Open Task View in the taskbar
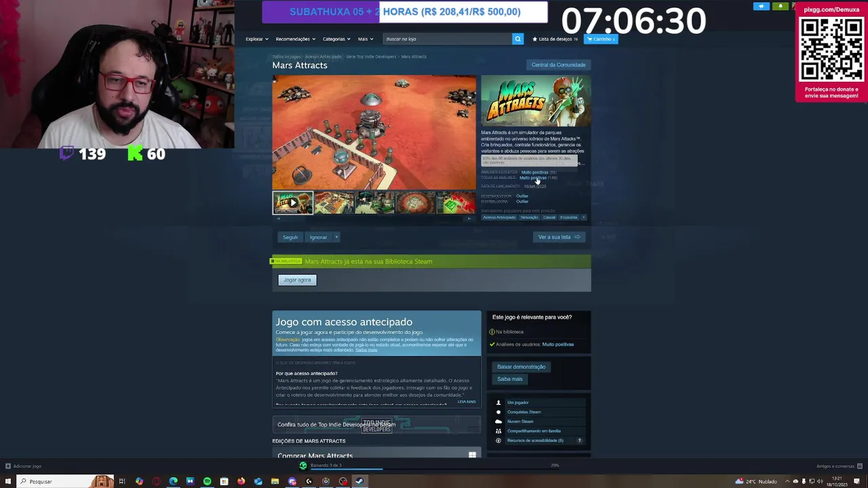868x488 pixels. tap(122, 481)
